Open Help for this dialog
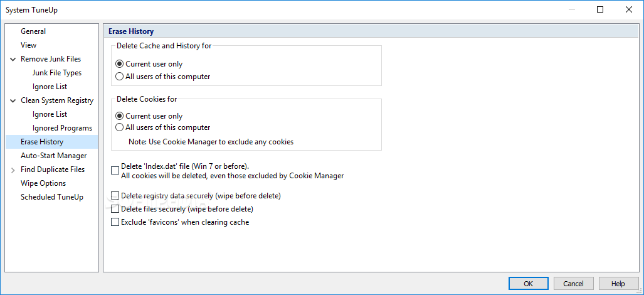This screenshot has height=295, width=644. [618, 284]
